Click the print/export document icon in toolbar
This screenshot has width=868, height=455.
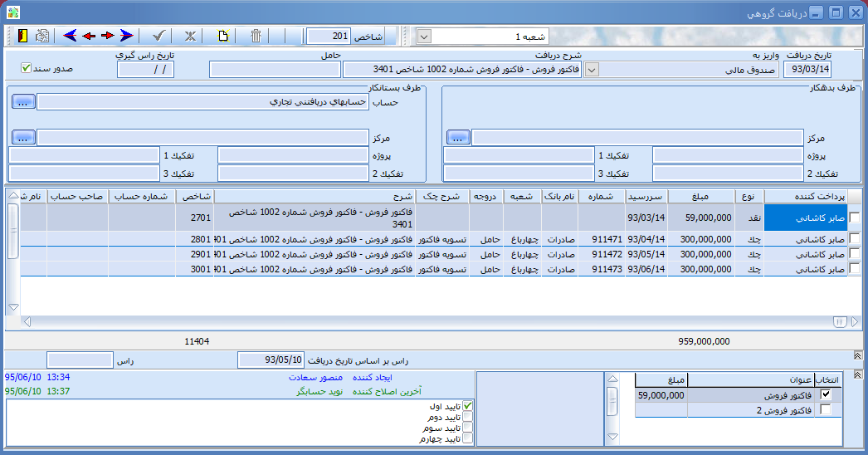point(42,36)
